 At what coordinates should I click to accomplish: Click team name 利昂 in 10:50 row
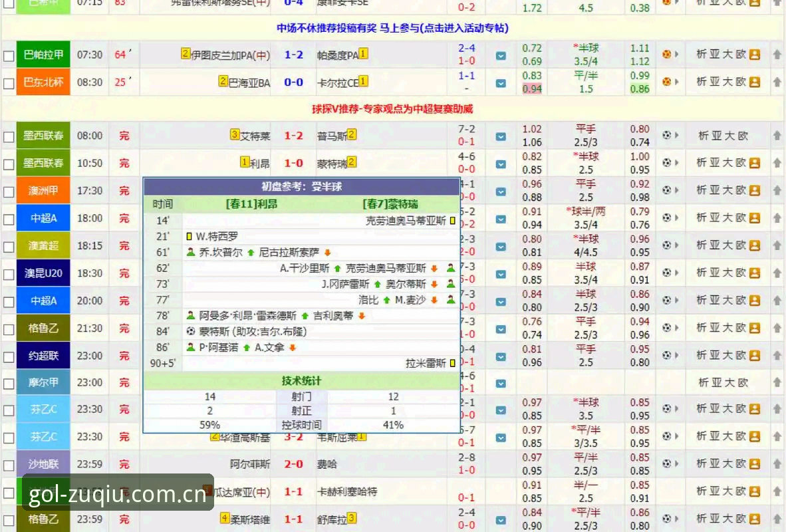click(x=259, y=164)
